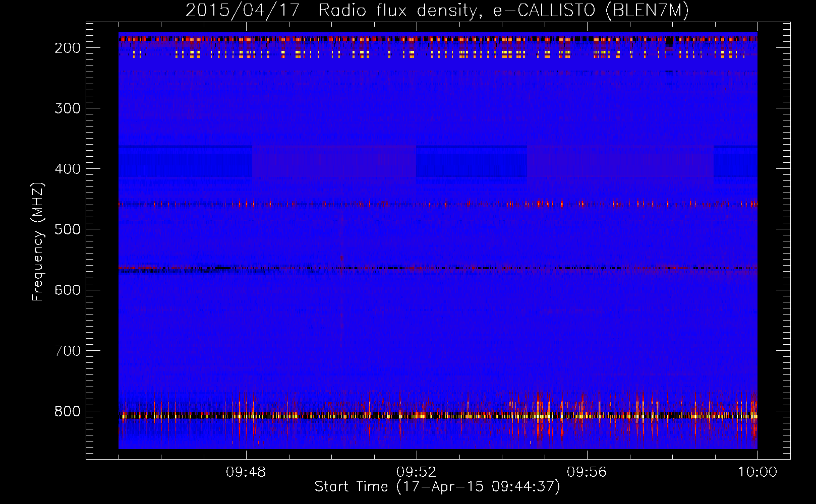Select the 800 frequency tick label
Image resolution: width=816 pixels, height=504 pixels.
pos(68,411)
